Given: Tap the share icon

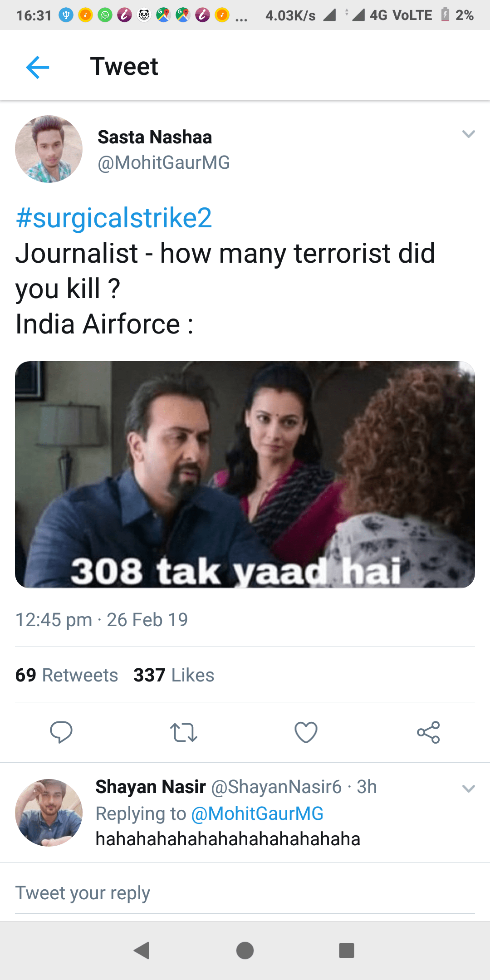Looking at the screenshot, I should (x=428, y=732).
